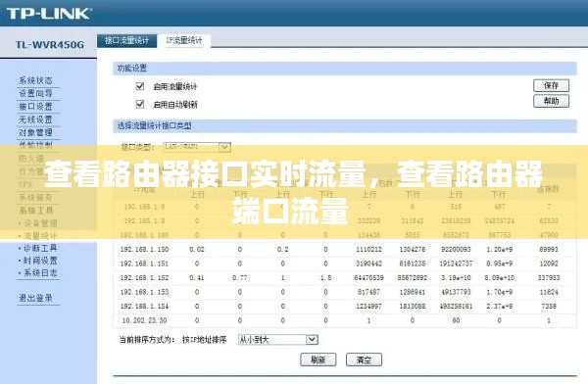
Task: Open 无线设置 menu entry
Action: [35, 120]
